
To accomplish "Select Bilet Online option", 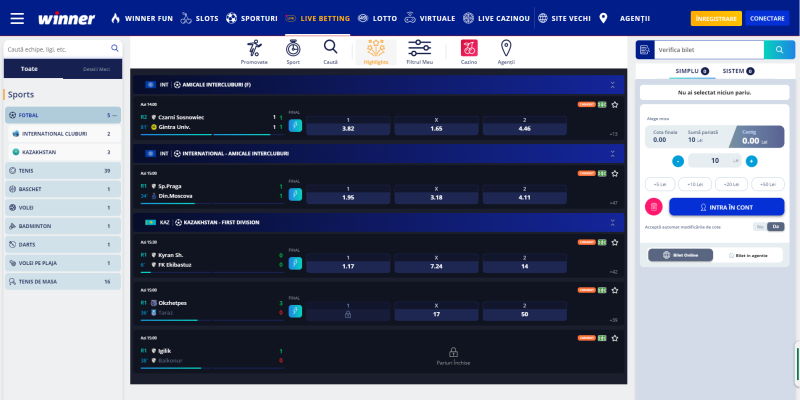I will coord(681,255).
